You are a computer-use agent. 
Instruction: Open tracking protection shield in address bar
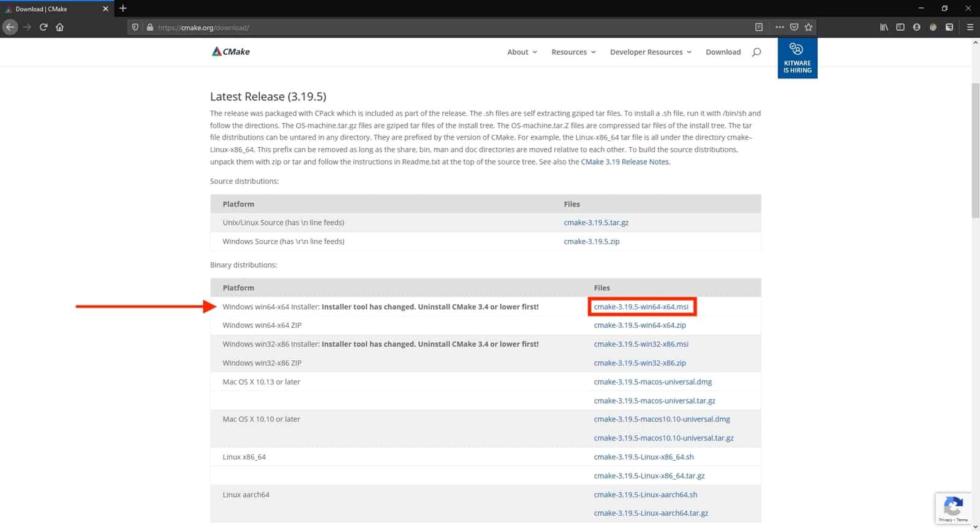[135, 27]
